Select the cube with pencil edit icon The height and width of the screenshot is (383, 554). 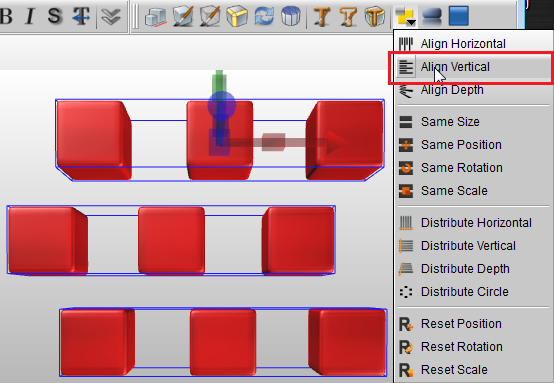coord(183,16)
